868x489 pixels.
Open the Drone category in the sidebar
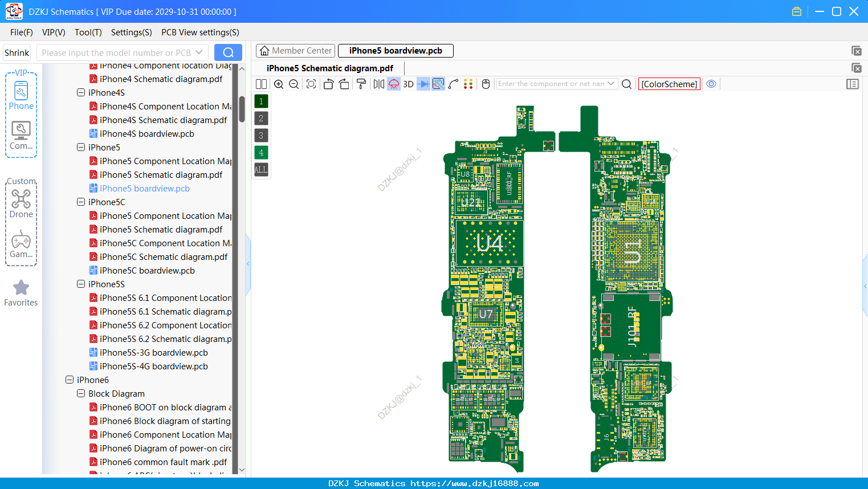point(21,203)
